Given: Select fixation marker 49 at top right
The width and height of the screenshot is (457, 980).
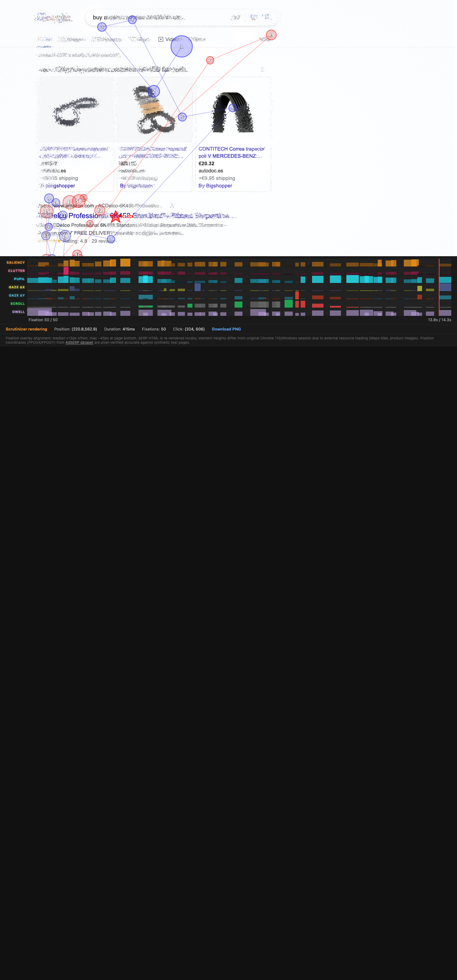Looking at the screenshot, I should pyautogui.click(x=271, y=35).
